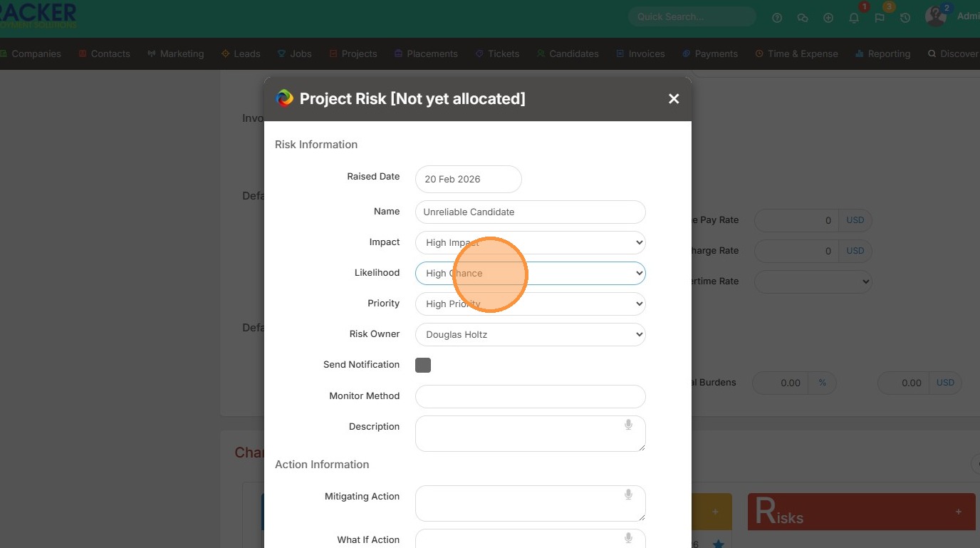980x548 pixels.
Task: Open the chat messages icon
Action: click(x=803, y=18)
